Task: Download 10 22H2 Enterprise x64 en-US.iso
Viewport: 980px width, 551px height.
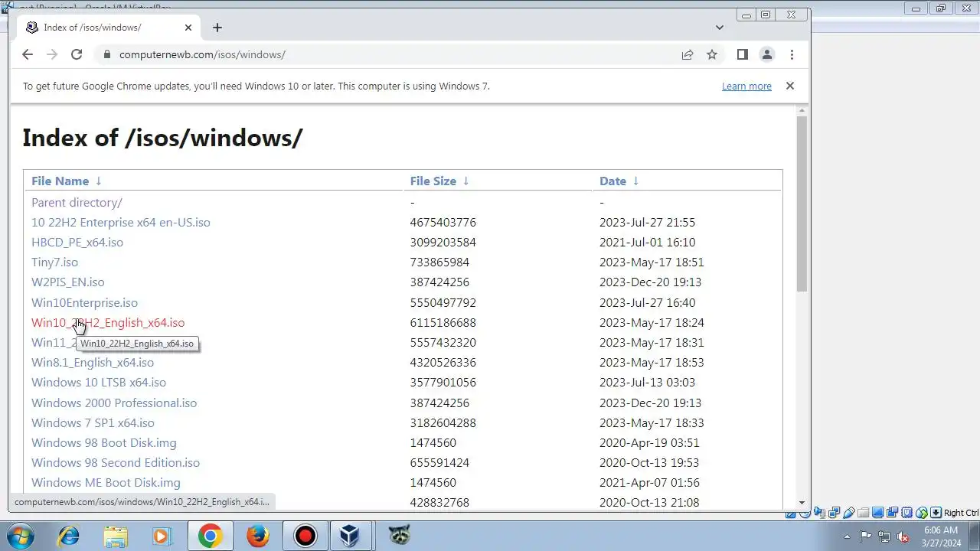Action: click(x=121, y=223)
